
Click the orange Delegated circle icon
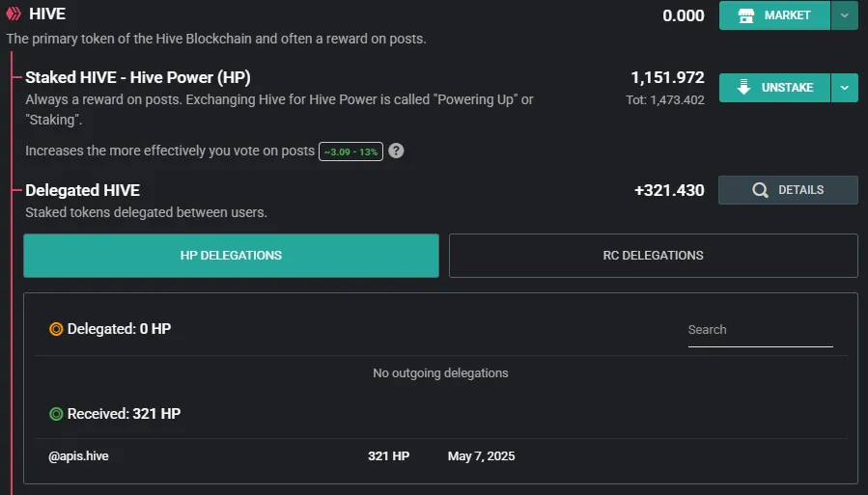click(x=56, y=329)
